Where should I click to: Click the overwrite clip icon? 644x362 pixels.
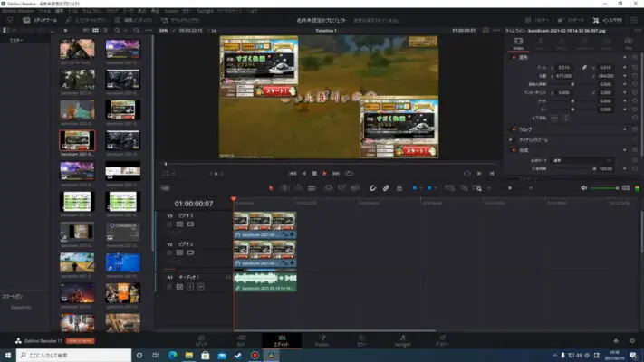click(341, 188)
